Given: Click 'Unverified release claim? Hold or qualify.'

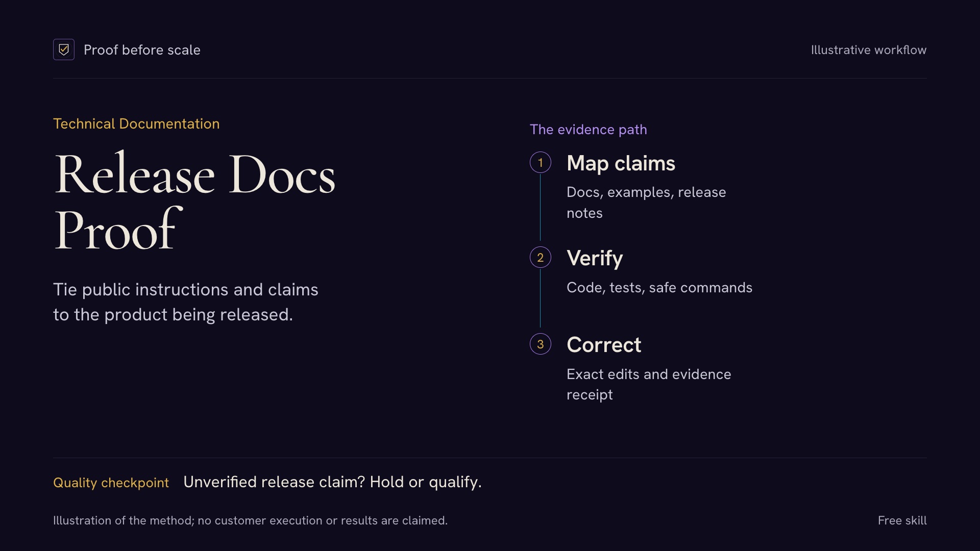Looking at the screenshot, I should click(332, 482).
